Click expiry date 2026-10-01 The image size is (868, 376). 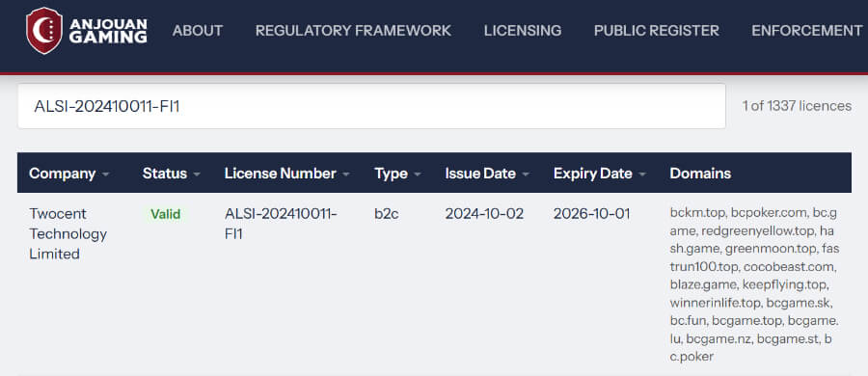tap(592, 214)
